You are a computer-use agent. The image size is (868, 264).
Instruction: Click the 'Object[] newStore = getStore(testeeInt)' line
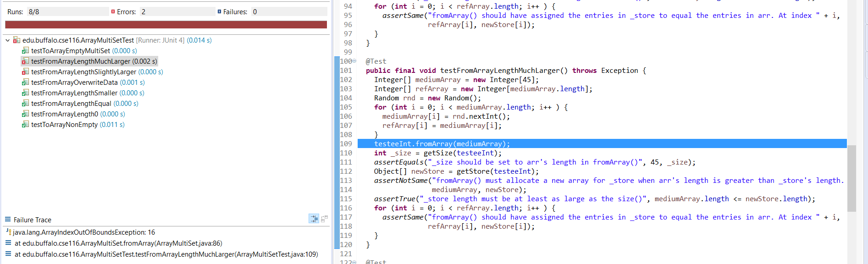tap(456, 171)
